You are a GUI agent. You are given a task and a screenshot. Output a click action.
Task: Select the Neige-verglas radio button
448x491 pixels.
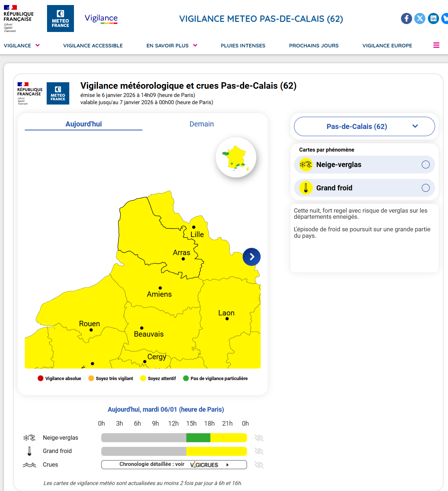[425, 165]
